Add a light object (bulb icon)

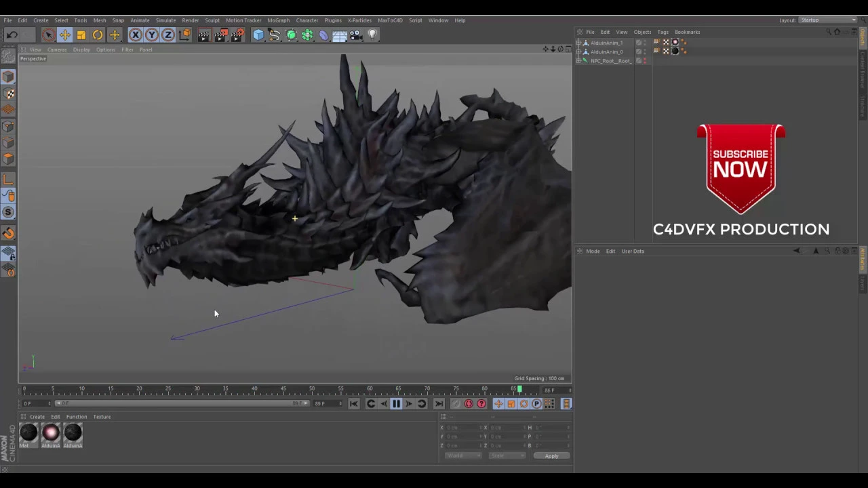(x=372, y=35)
